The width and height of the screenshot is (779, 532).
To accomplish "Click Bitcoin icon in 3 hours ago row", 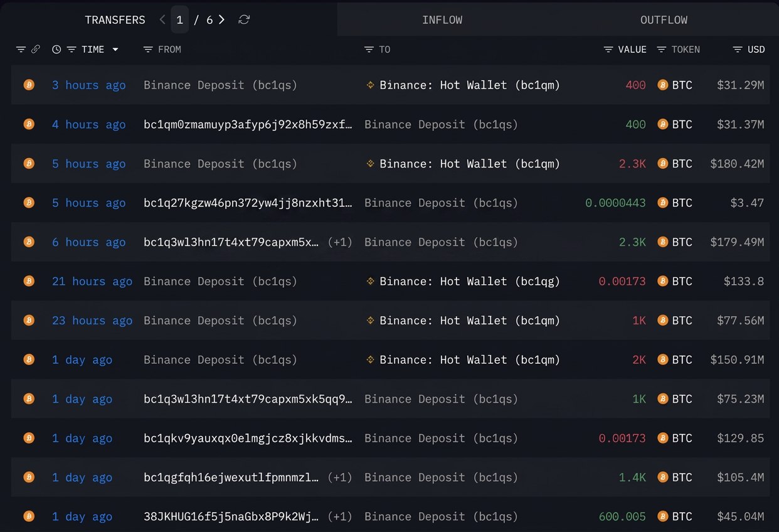I will [29, 85].
